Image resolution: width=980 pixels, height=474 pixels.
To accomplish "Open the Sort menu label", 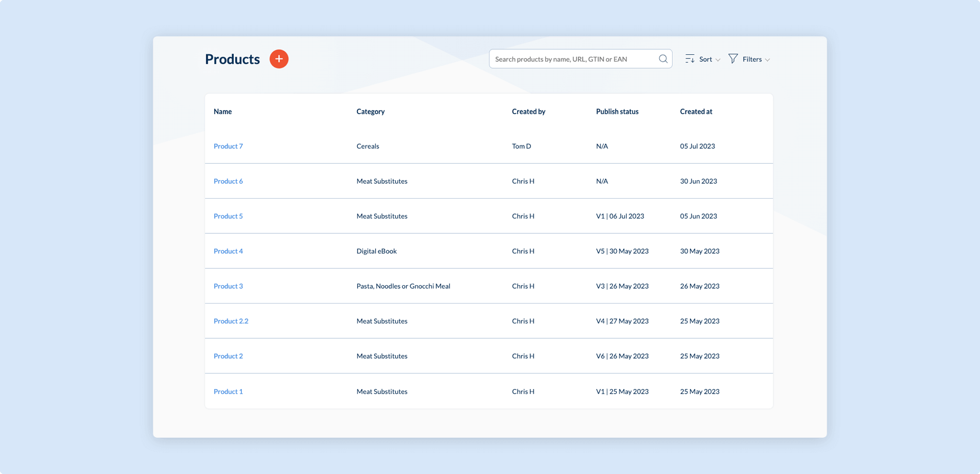I will (x=705, y=59).
